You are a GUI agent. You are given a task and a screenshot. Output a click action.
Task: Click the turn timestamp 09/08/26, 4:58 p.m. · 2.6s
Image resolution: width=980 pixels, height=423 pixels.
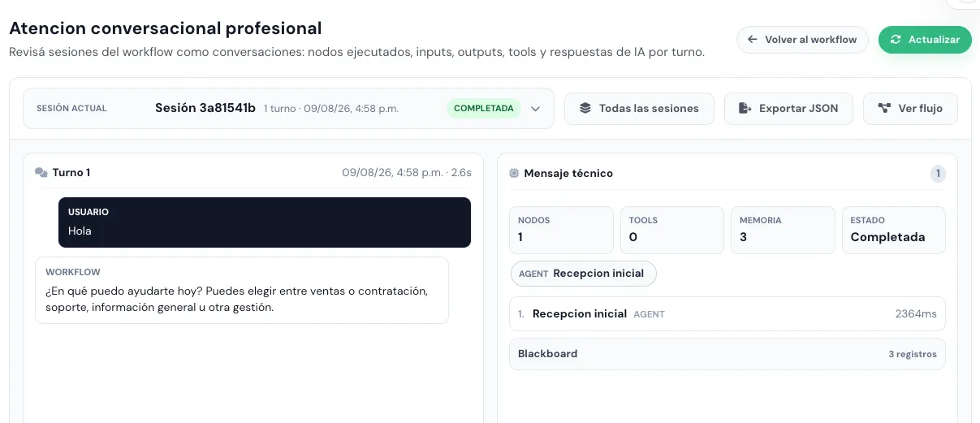click(x=407, y=173)
